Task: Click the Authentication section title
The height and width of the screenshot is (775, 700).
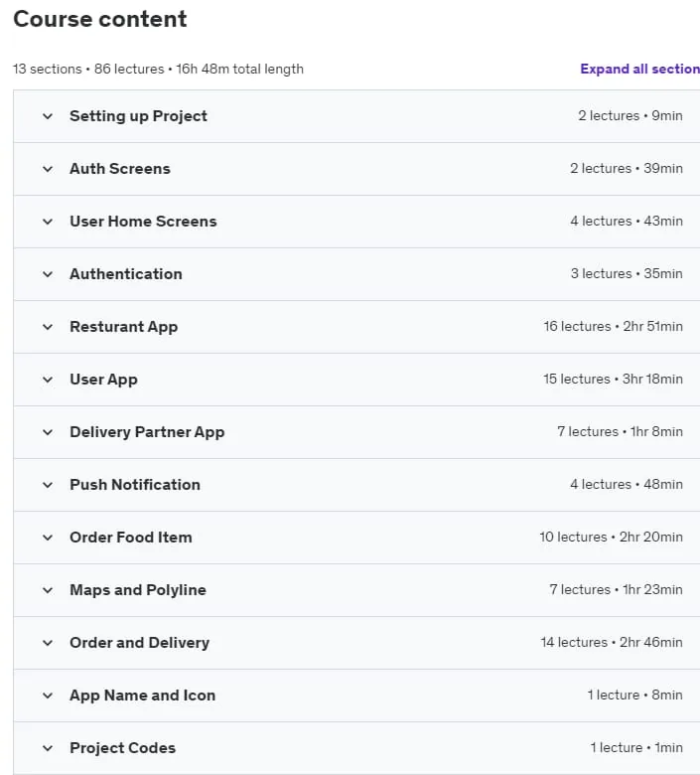Action: 126,274
